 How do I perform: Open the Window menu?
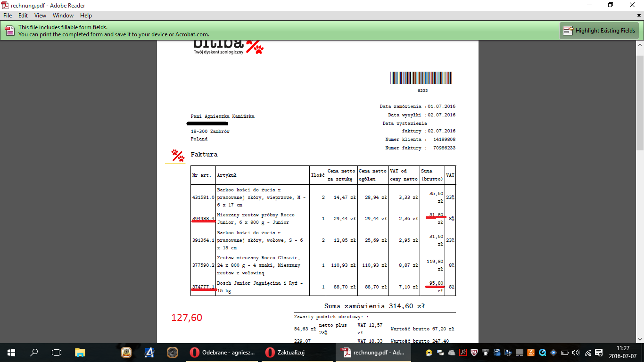pos(63,16)
